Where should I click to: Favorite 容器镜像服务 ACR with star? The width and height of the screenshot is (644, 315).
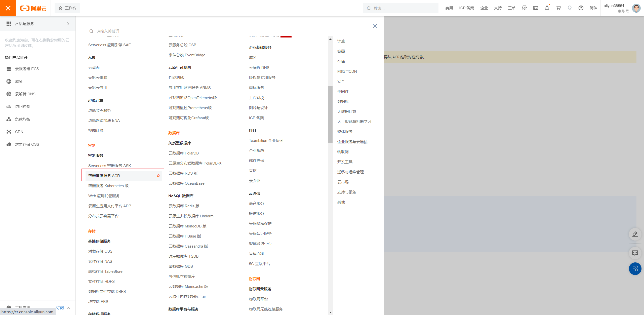click(x=158, y=175)
